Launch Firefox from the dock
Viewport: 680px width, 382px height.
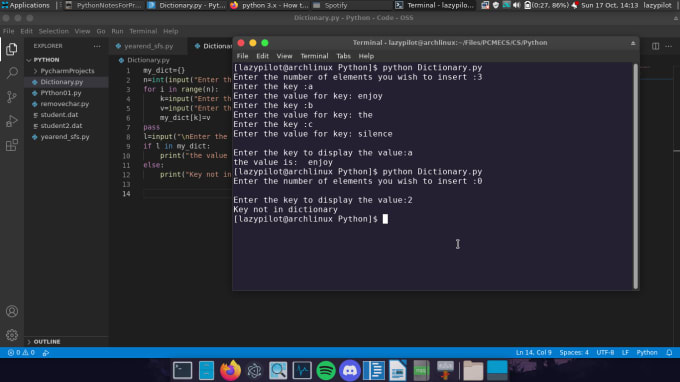tap(230, 371)
